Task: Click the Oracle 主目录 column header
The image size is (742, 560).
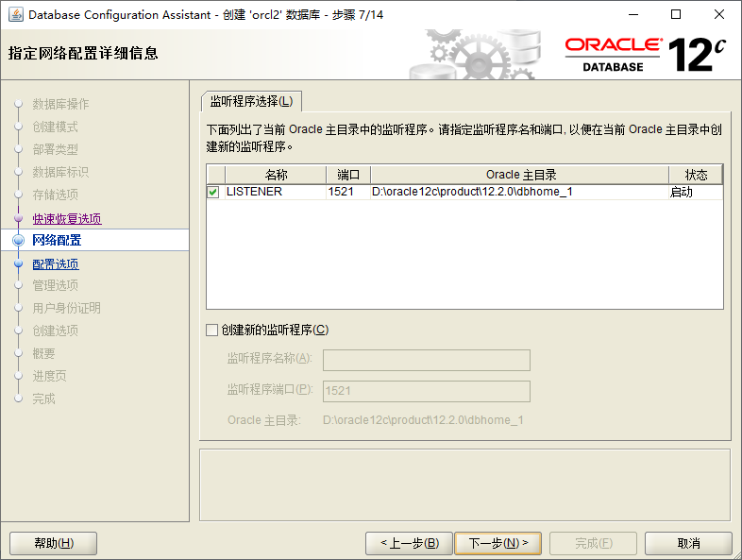Action: pos(520,175)
